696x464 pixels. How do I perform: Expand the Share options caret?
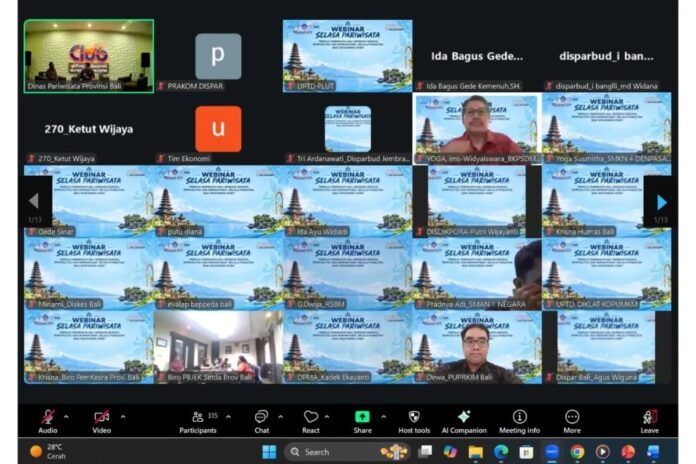point(384,417)
